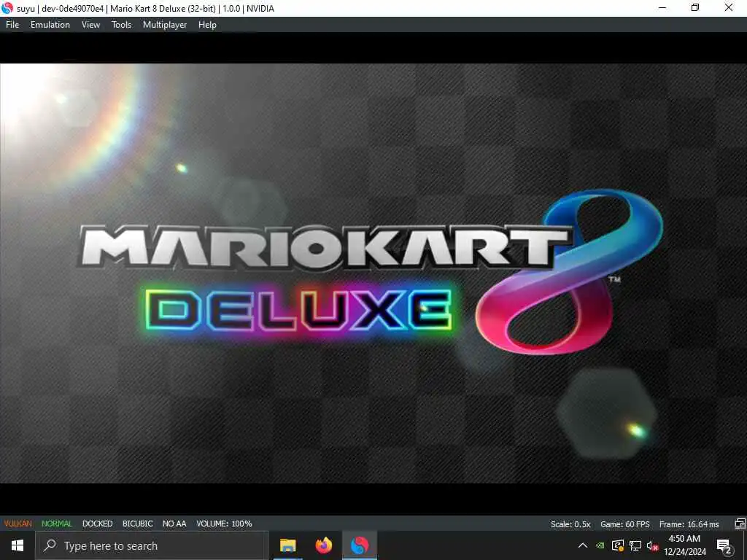747x560 pixels.
Task: Click the multiplayer status icon in status bar
Action: point(740,524)
